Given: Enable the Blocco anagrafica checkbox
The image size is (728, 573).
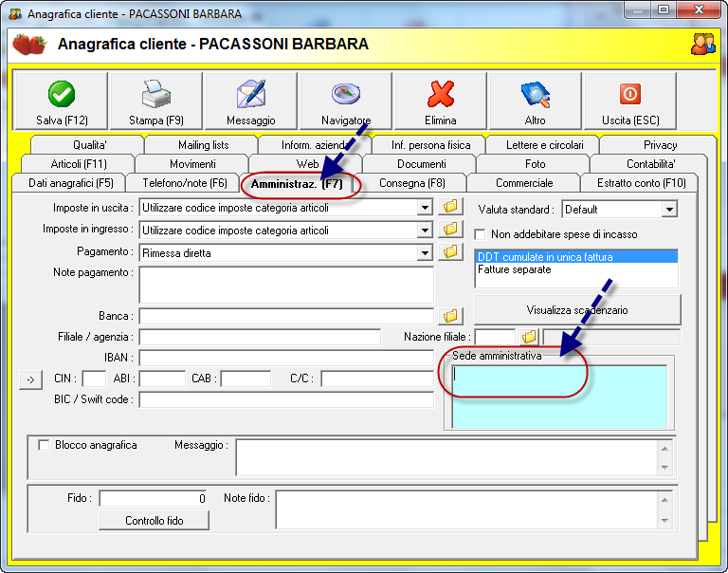Looking at the screenshot, I should coord(44,445).
